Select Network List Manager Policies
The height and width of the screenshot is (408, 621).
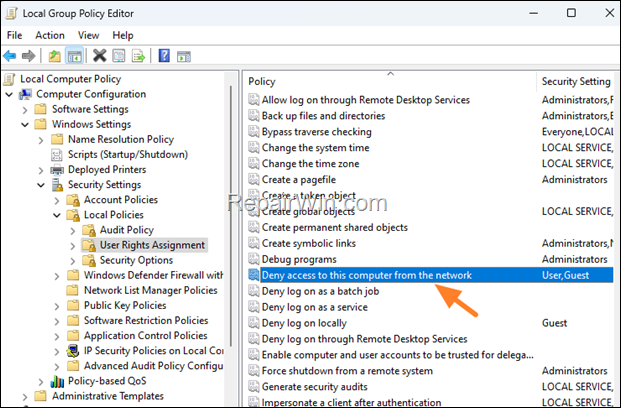pyautogui.click(x=150, y=290)
